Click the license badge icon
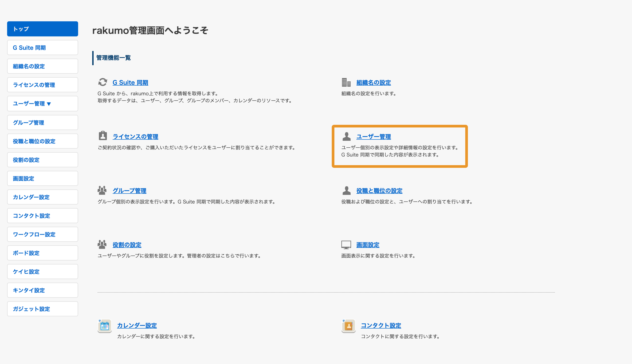The width and height of the screenshot is (632, 364). tap(102, 136)
